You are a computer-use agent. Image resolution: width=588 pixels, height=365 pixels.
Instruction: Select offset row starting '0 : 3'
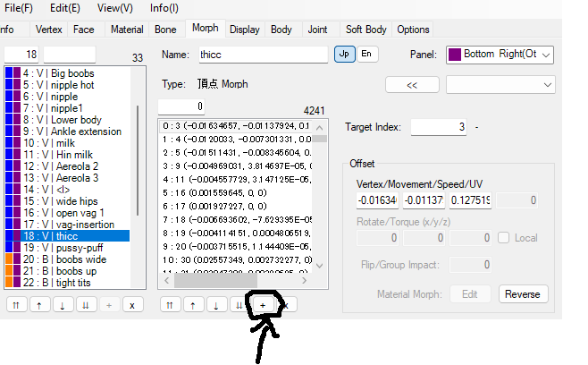coord(236,126)
